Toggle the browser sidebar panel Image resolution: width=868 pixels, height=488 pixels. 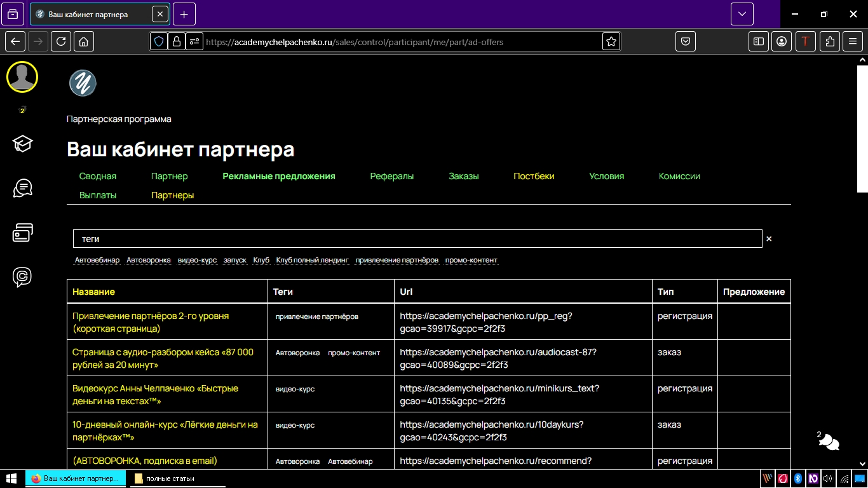click(x=759, y=41)
